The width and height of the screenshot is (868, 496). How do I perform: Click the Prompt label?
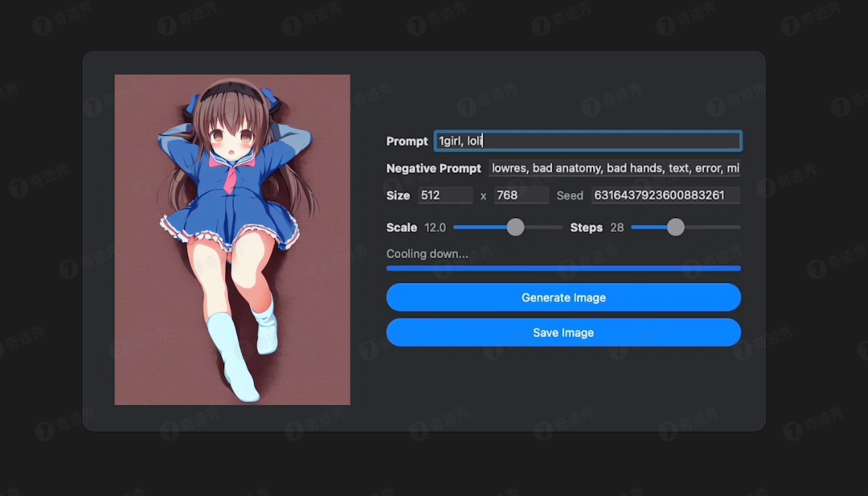(x=407, y=141)
